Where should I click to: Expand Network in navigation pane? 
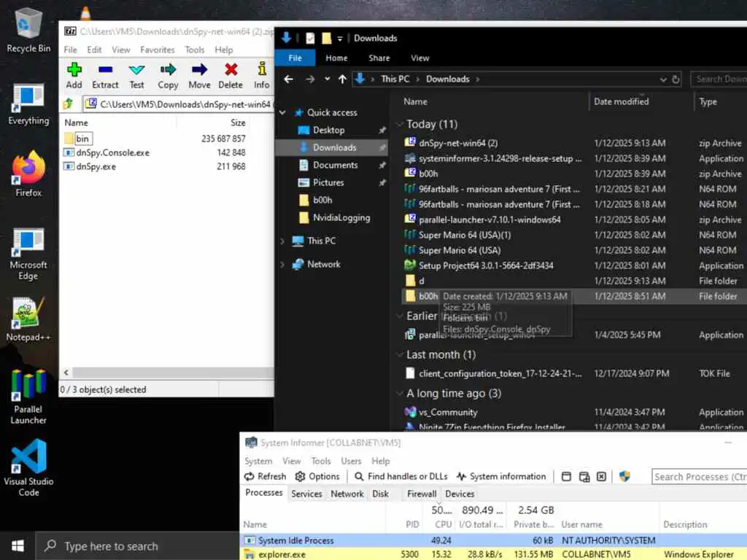click(282, 264)
